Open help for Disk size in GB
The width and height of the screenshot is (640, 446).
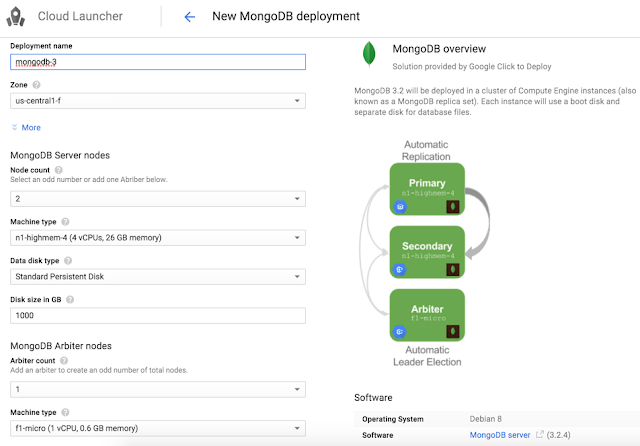[70, 300]
